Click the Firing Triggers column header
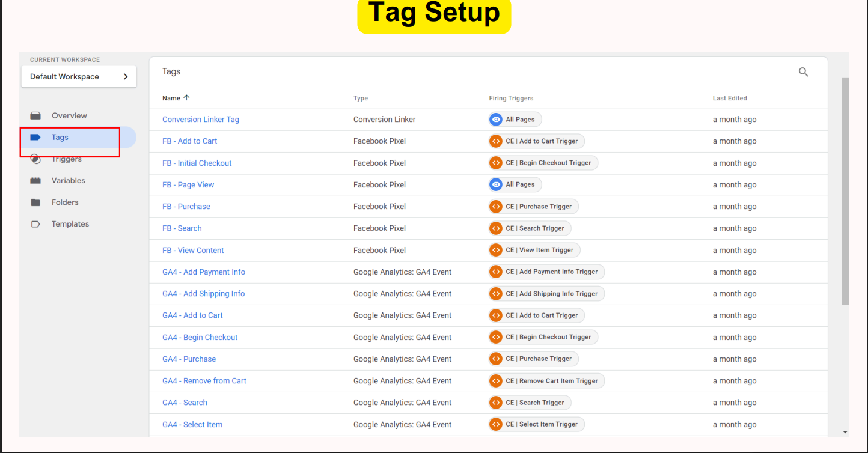The width and height of the screenshot is (868, 453). (x=511, y=98)
